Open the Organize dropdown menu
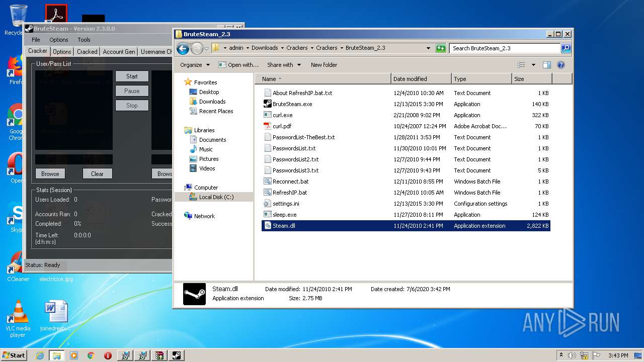This screenshot has height=362, width=644. 195,65
